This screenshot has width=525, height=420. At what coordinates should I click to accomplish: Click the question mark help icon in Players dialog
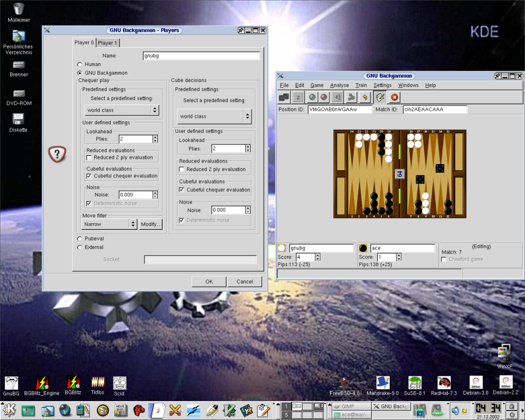coord(57,154)
